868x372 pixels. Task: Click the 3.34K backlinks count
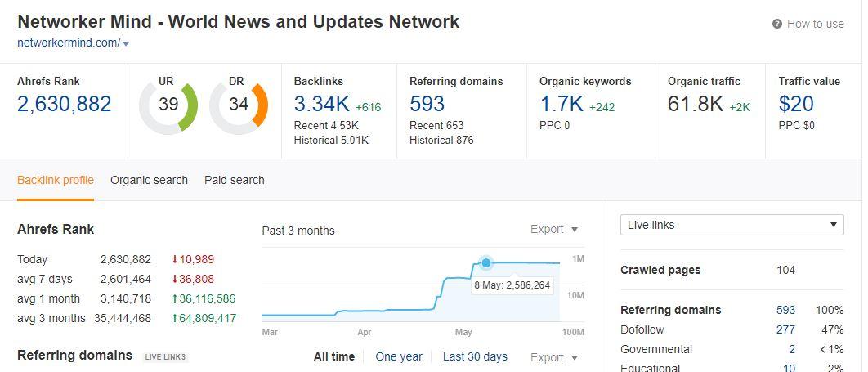tap(321, 104)
